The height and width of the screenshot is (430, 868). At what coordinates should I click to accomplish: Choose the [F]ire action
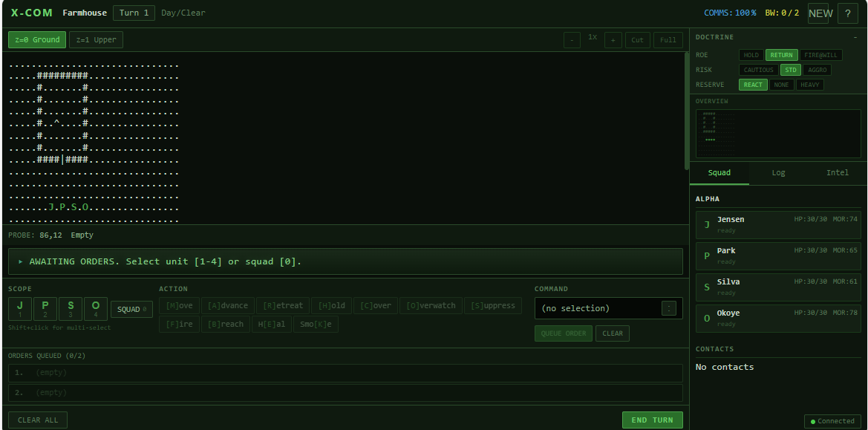(179, 325)
